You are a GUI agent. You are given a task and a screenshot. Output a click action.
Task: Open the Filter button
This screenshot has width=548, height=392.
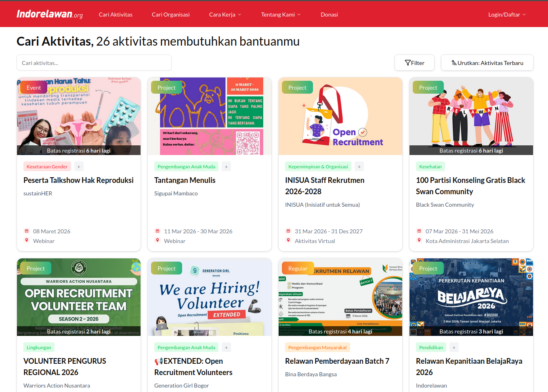pyautogui.click(x=414, y=63)
